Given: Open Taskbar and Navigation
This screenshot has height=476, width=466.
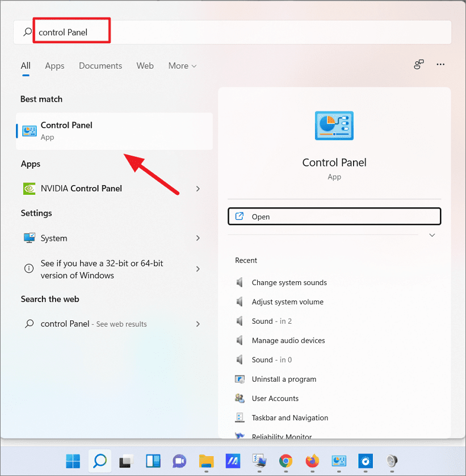Looking at the screenshot, I should click(x=290, y=417).
